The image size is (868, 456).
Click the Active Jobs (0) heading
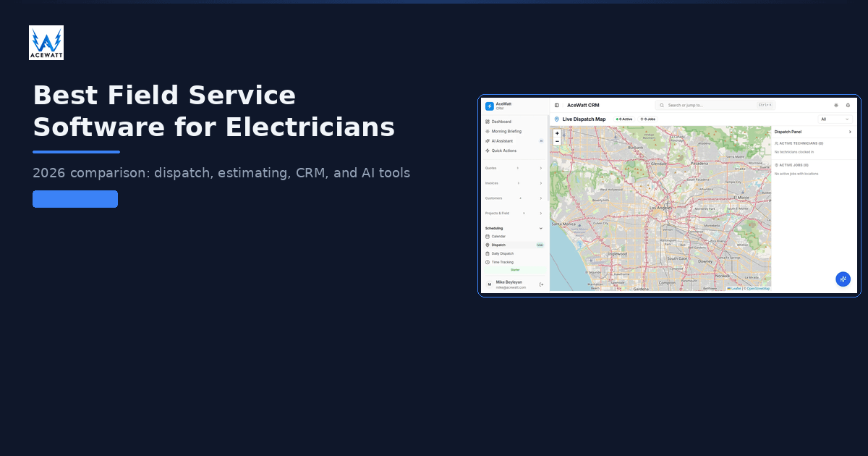pyautogui.click(x=794, y=165)
